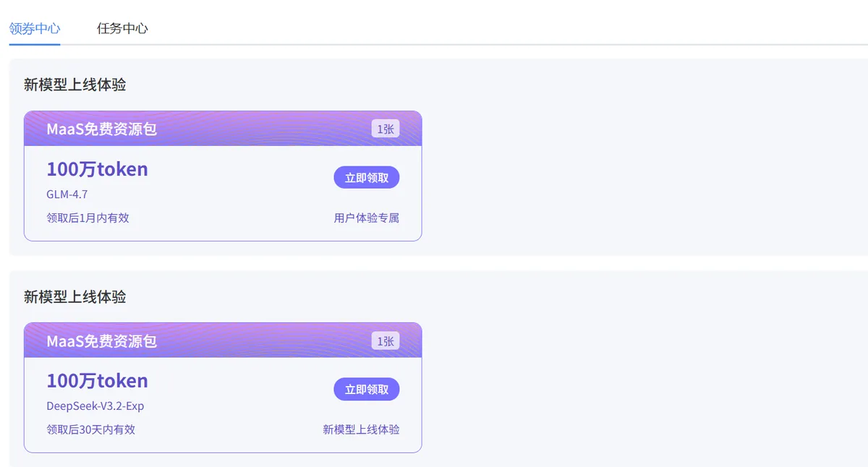Image resolution: width=868 pixels, height=467 pixels.
Task: Select the DeepSeek card's MaaS免费资源包 header
Action: [x=102, y=341]
